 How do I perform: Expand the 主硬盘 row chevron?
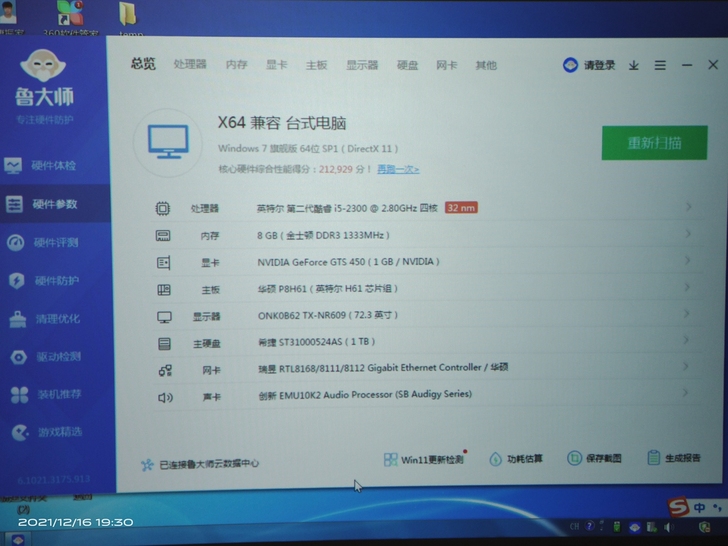pyautogui.click(x=686, y=340)
